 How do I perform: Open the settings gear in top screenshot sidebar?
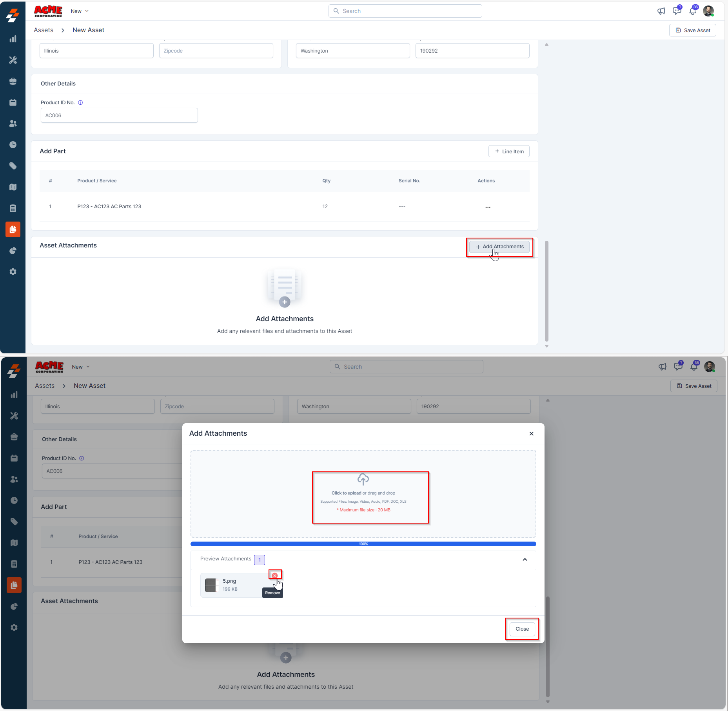[13, 272]
